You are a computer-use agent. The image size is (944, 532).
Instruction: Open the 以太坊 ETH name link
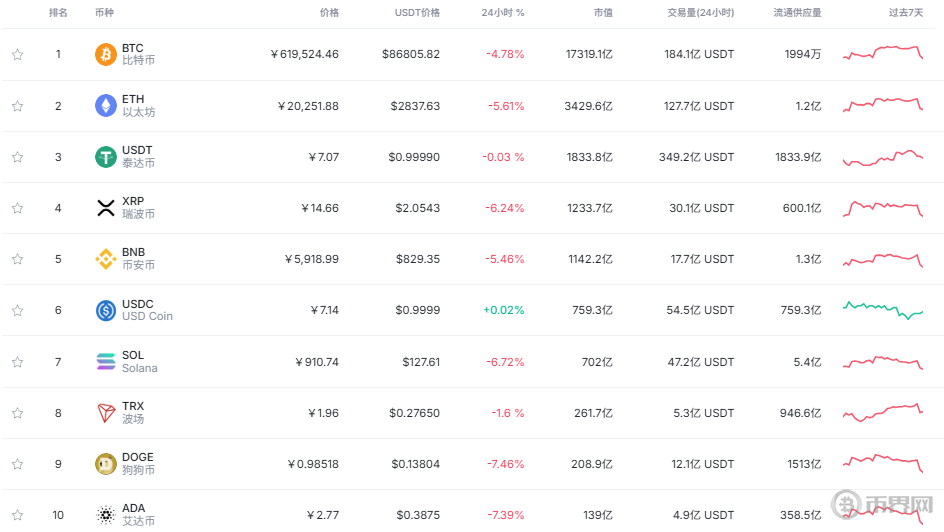coord(138,106)
